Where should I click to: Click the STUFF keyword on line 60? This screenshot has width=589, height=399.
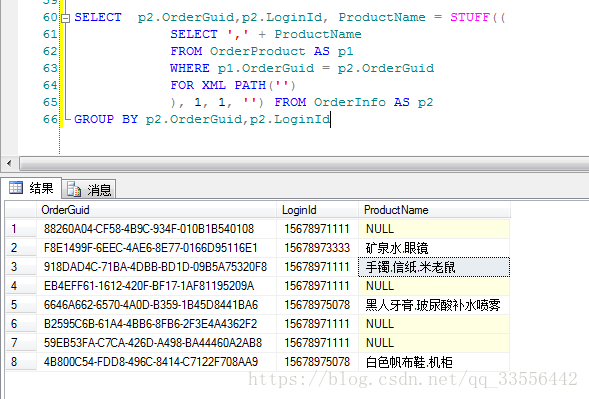470,17
